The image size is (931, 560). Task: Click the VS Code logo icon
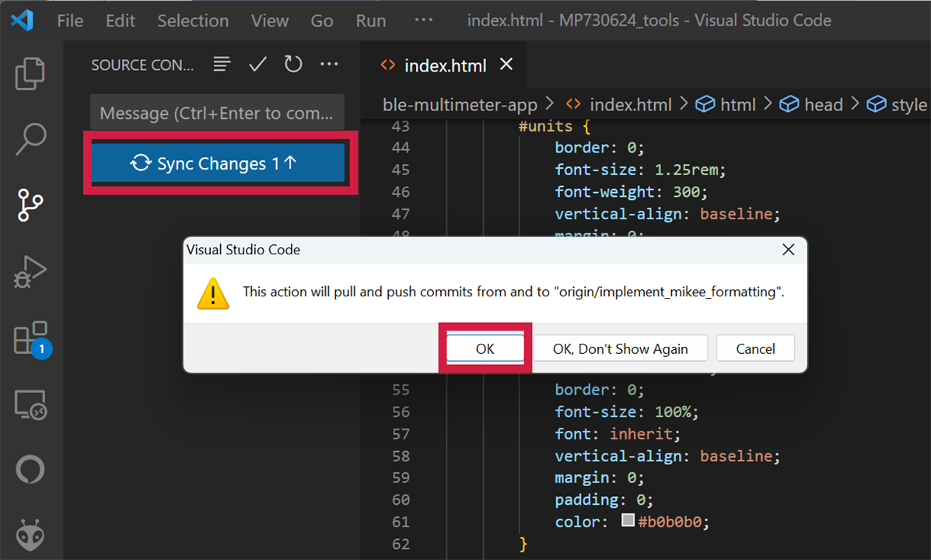(x=22, y=20)
